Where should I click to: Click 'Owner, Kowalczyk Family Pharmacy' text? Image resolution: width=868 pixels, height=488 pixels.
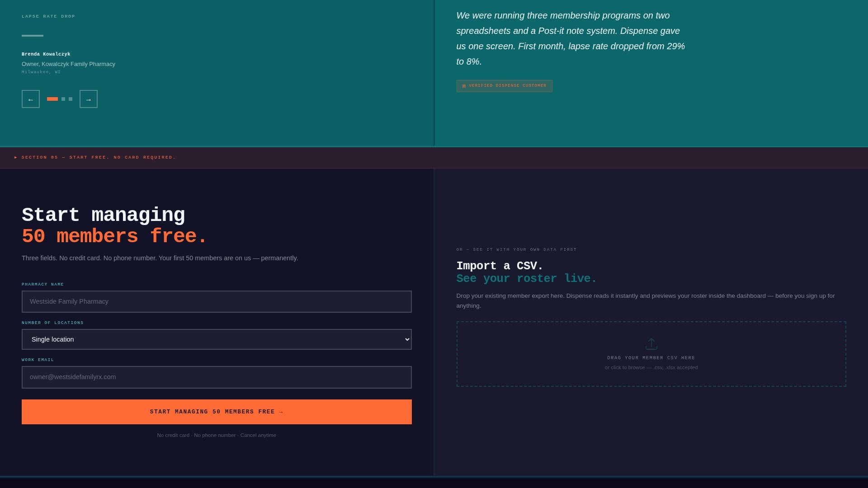[x=68, y=64]
